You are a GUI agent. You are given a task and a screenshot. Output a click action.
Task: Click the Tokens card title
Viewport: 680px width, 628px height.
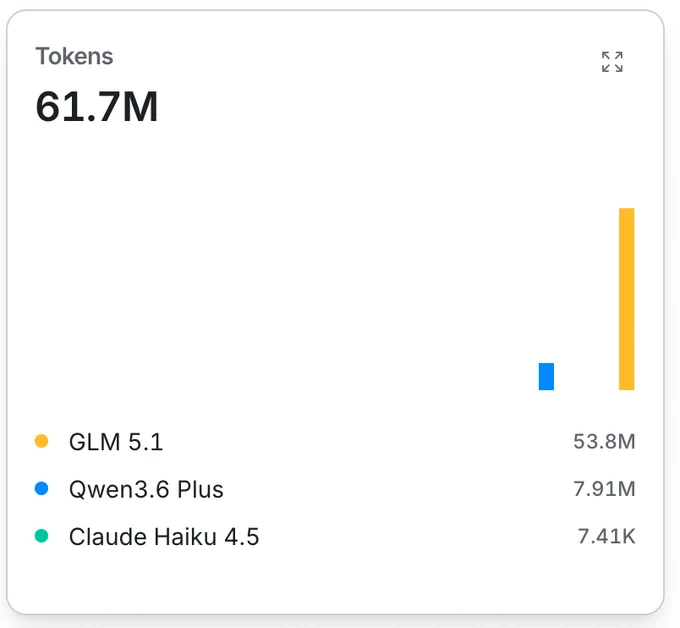click(74, 56)
